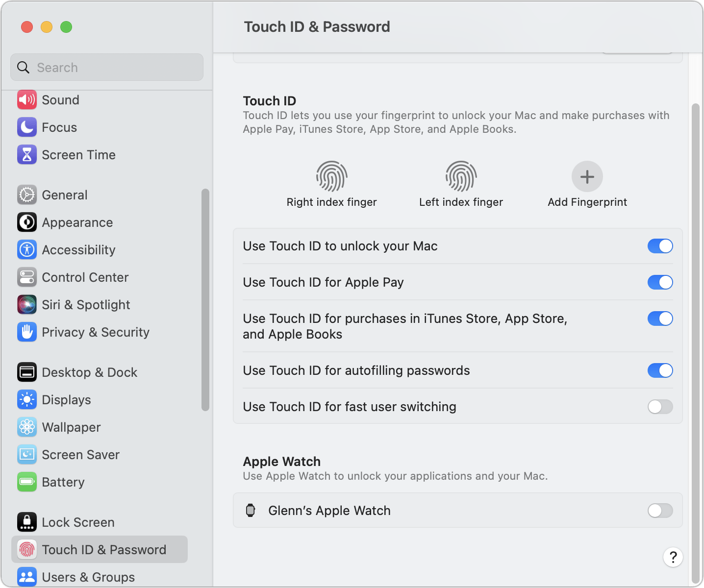
Task: Click the Siri & Spotlight icon
Action: coord(26,304)
